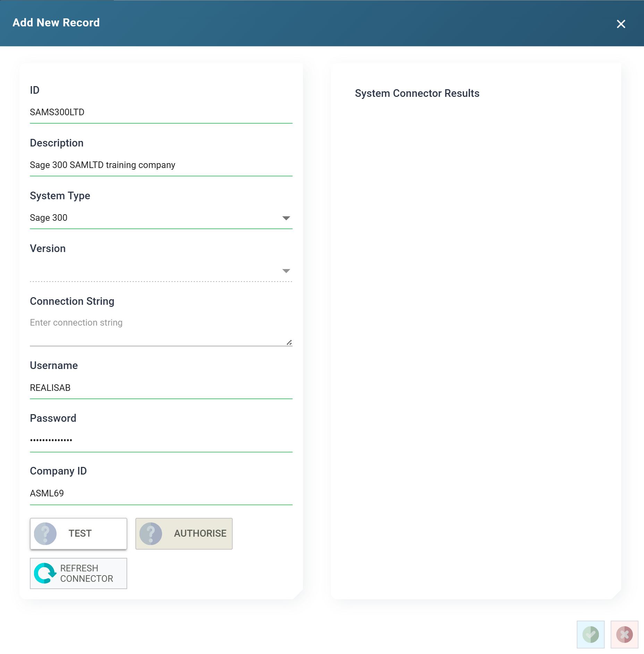This screenshot has width=644, height=654.
Task: Close the Add New Record dialog
Action: [x=621, y=24]
